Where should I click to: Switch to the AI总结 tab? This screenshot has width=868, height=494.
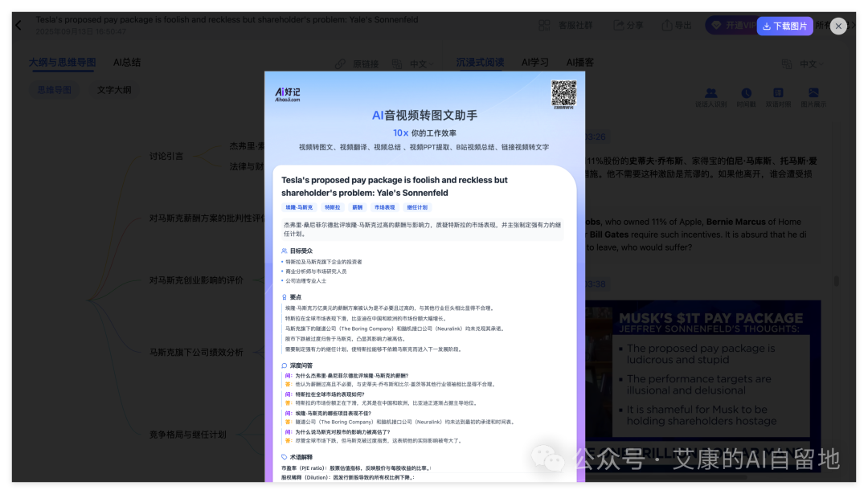128,62
